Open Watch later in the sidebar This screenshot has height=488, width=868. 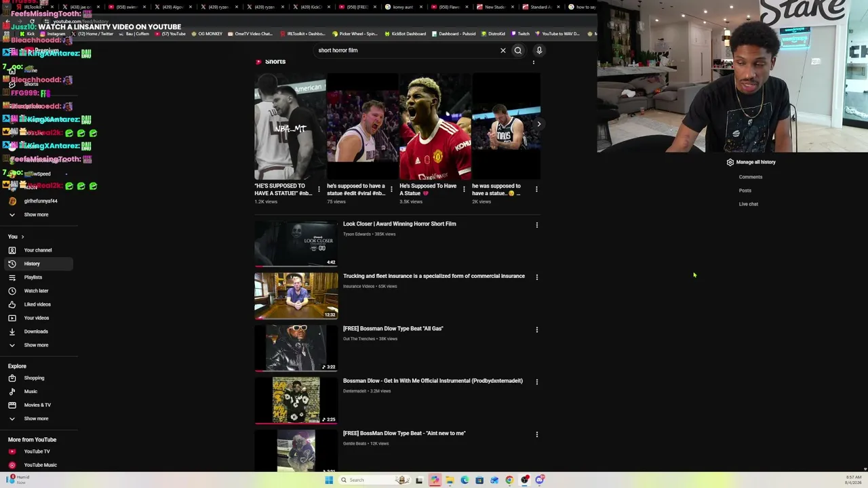pyautogui.click(x=37, y=291)
